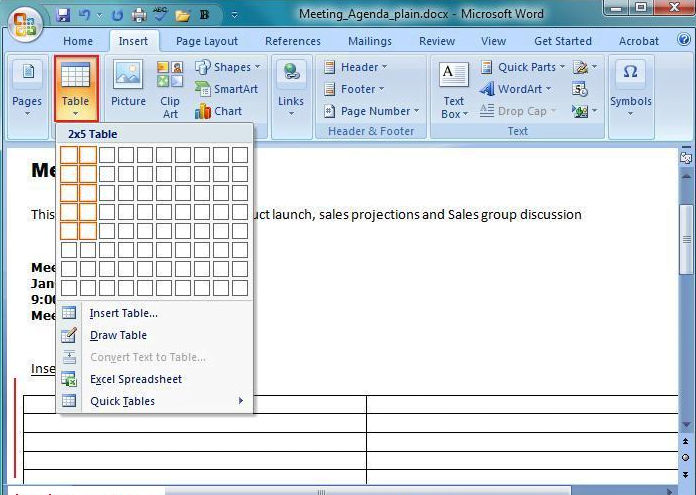
Task: Expand the Symbols dropdown
Action: (x=631, y=88)
